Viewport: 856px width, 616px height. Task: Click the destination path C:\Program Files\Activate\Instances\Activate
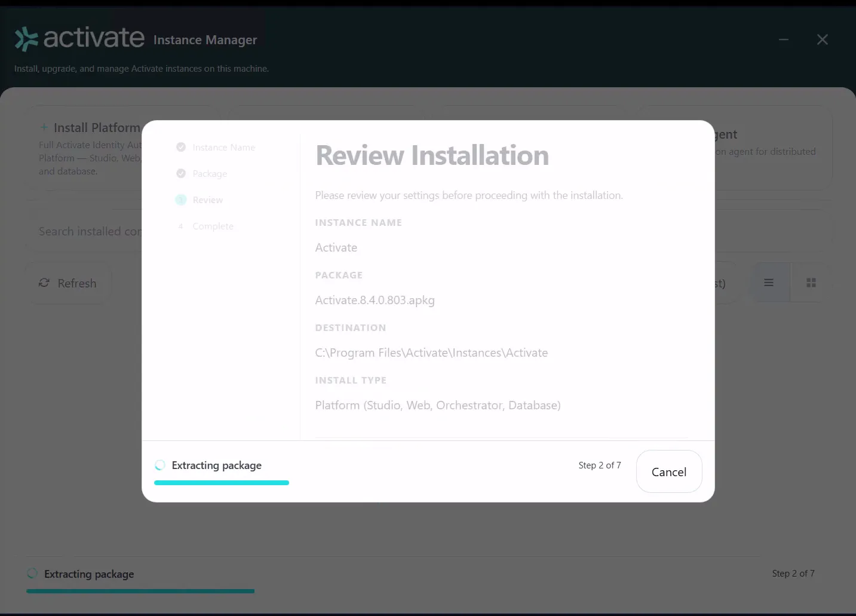(431, 353)
